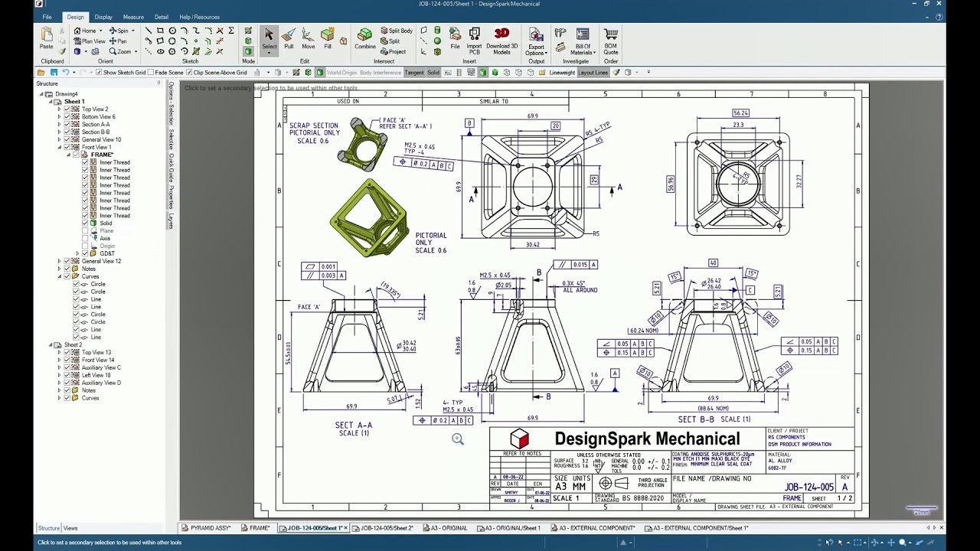
Task: Open the Layers side panel tab
Action: (171, 221)
